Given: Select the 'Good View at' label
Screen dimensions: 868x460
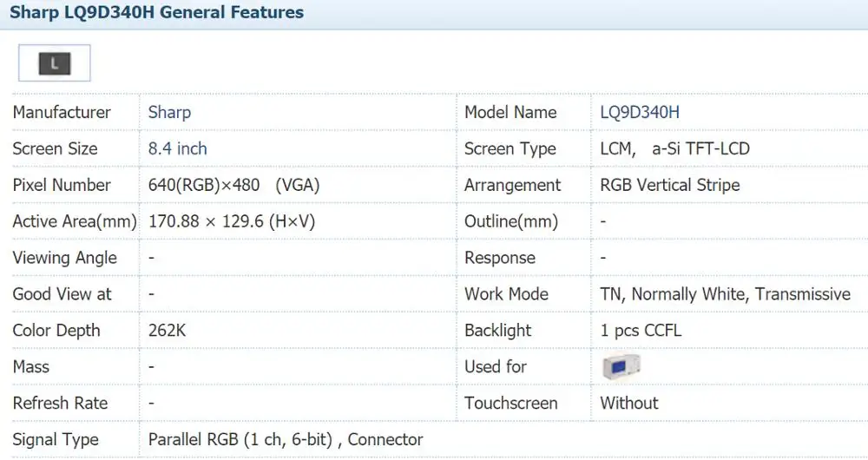Looking at the screenshot, I should (x=62, y=294).
